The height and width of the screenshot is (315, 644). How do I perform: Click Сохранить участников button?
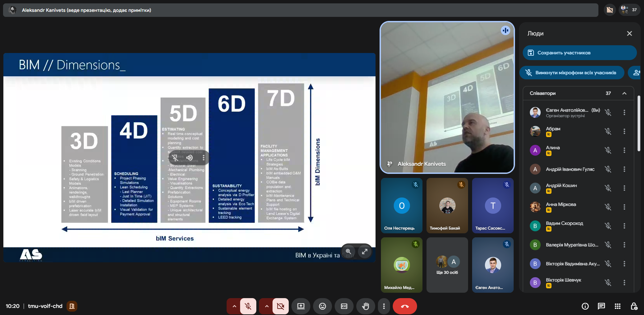pyautogui.click(x=579, y=53)
